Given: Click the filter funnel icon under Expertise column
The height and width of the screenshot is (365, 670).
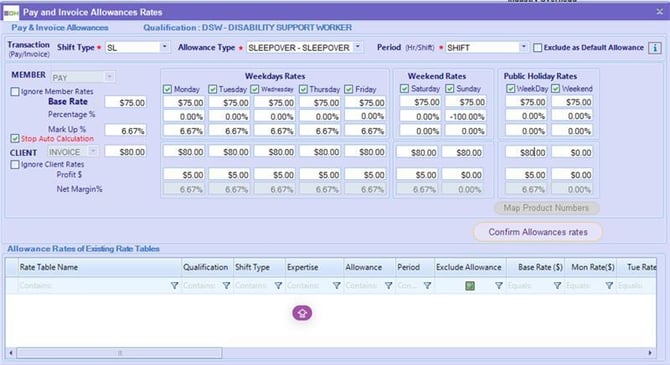Looking at the screenshot, I should (337, 286).
